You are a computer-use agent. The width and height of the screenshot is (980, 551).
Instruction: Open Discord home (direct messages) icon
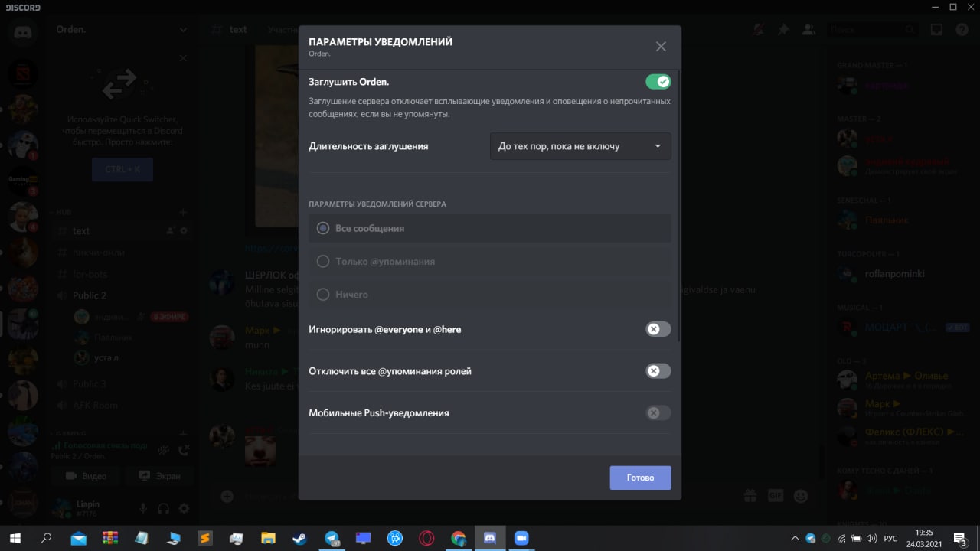click(23, 33)
